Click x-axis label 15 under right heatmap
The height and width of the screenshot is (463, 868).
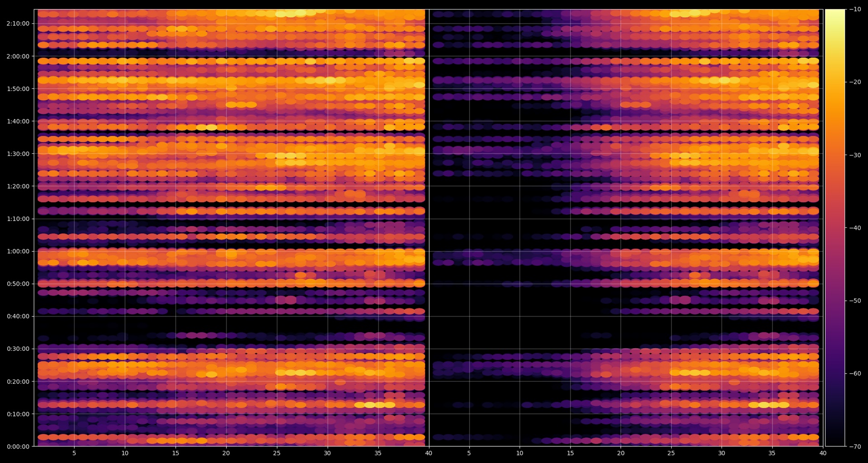[x=570, y=453]
